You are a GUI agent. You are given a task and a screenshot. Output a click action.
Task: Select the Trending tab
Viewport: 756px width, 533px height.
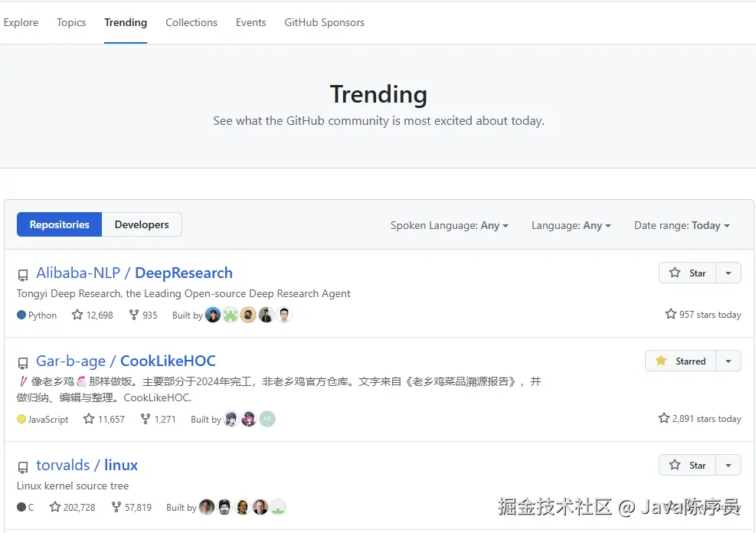pos(126,23)
